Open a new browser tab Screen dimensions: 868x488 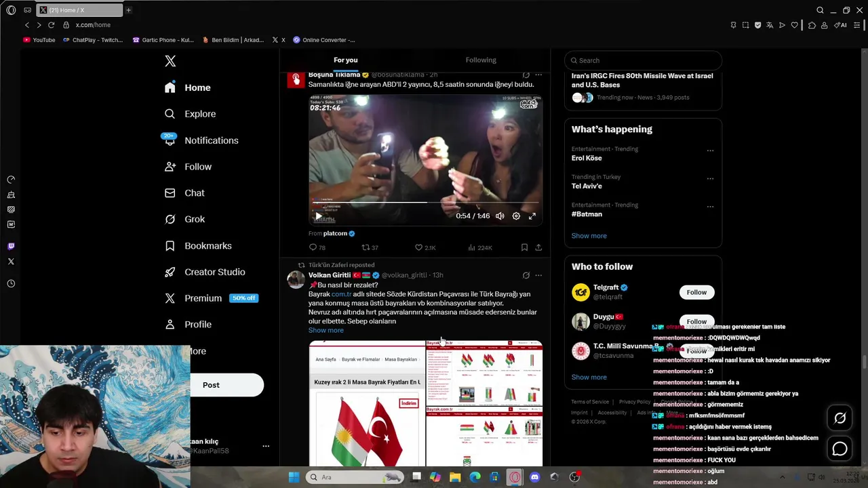[x=128, y=10]
